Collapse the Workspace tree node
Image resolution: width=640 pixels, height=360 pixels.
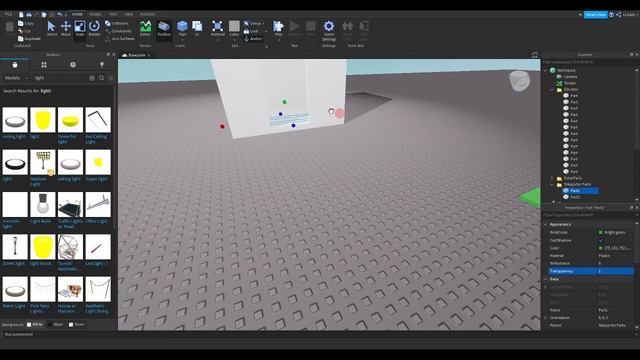point(545,70)
